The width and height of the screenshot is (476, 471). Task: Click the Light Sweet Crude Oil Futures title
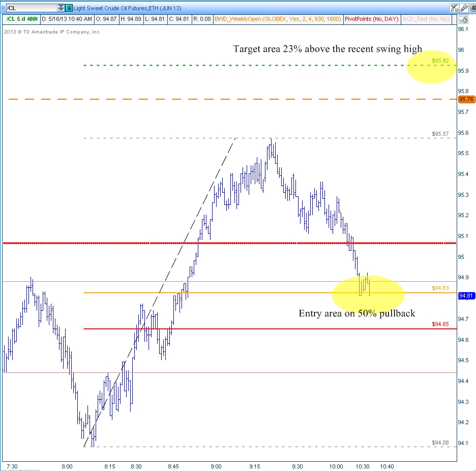pyautogui.click(x=127, y=8)
